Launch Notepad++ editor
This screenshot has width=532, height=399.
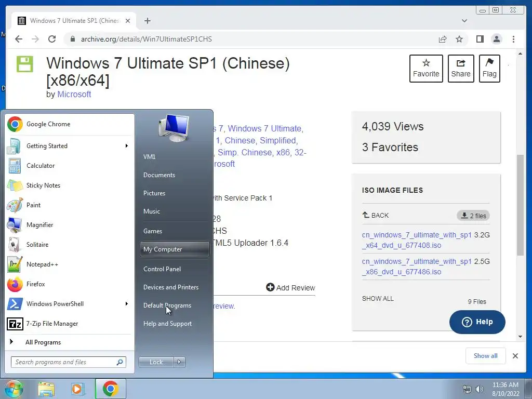pyautogui.click(x=70, y=264)
